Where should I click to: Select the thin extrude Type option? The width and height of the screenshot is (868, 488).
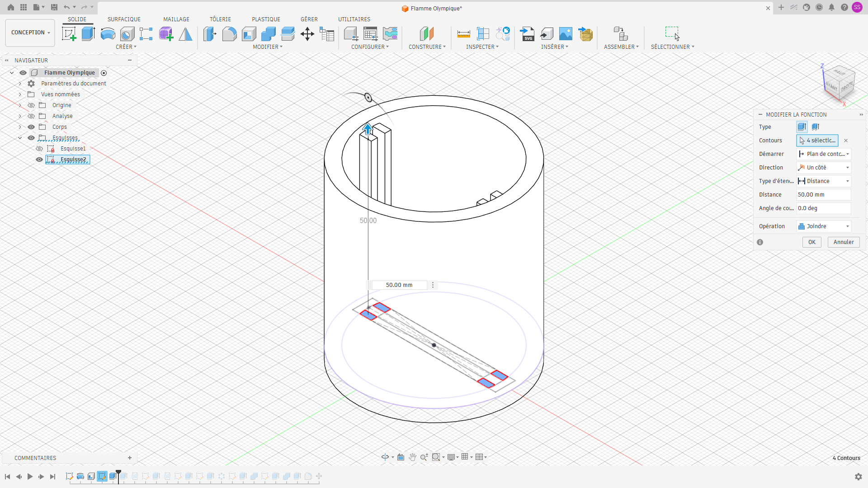[x=816, y=127]
